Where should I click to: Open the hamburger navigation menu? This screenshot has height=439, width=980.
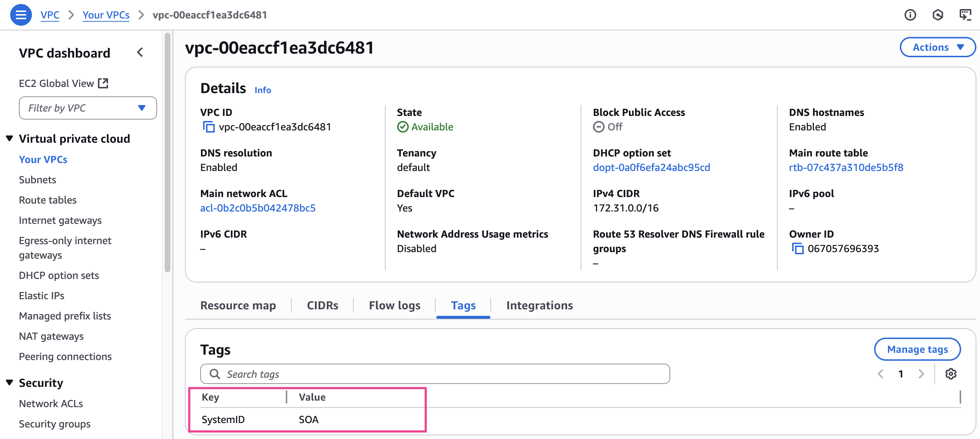21,15
